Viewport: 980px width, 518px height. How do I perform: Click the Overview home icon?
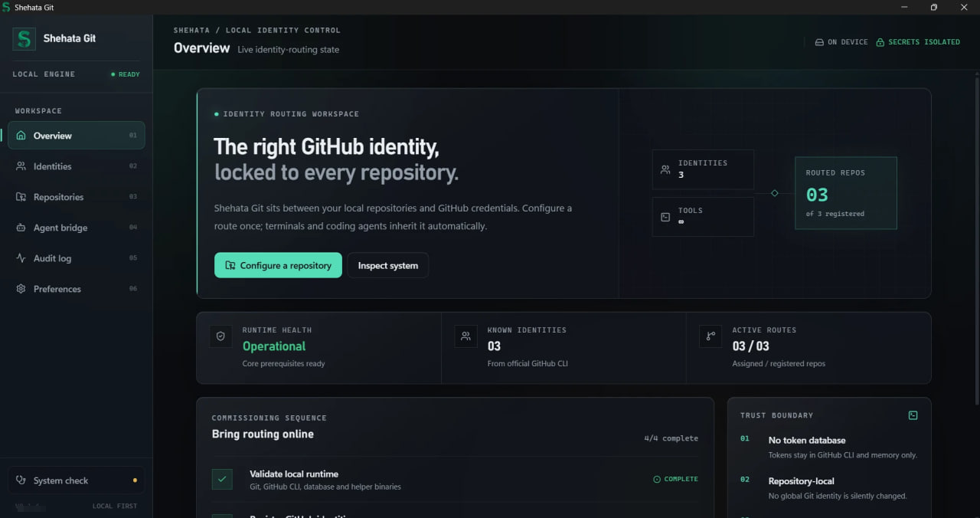(x=21, y=136)
